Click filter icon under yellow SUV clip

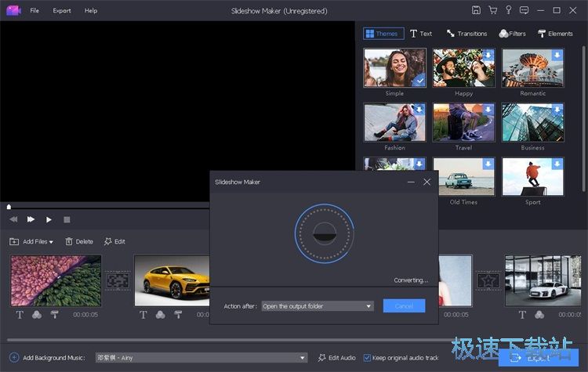click(160, 315)
